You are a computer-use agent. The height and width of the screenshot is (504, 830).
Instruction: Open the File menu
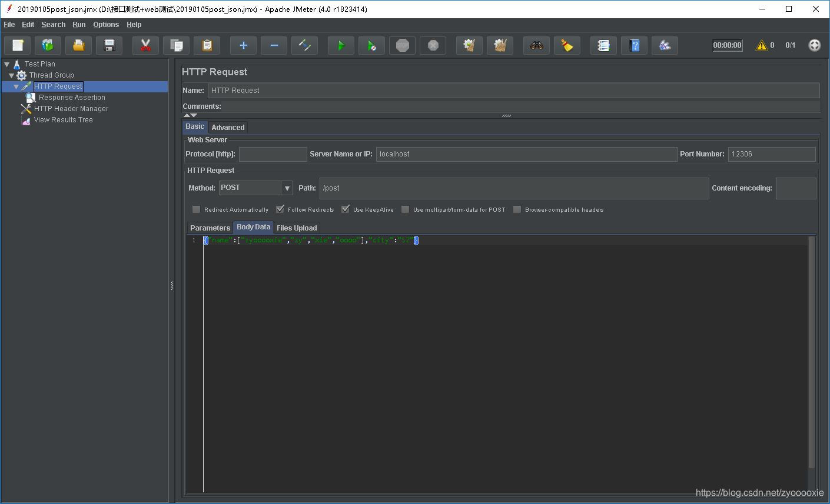point(9,25)
